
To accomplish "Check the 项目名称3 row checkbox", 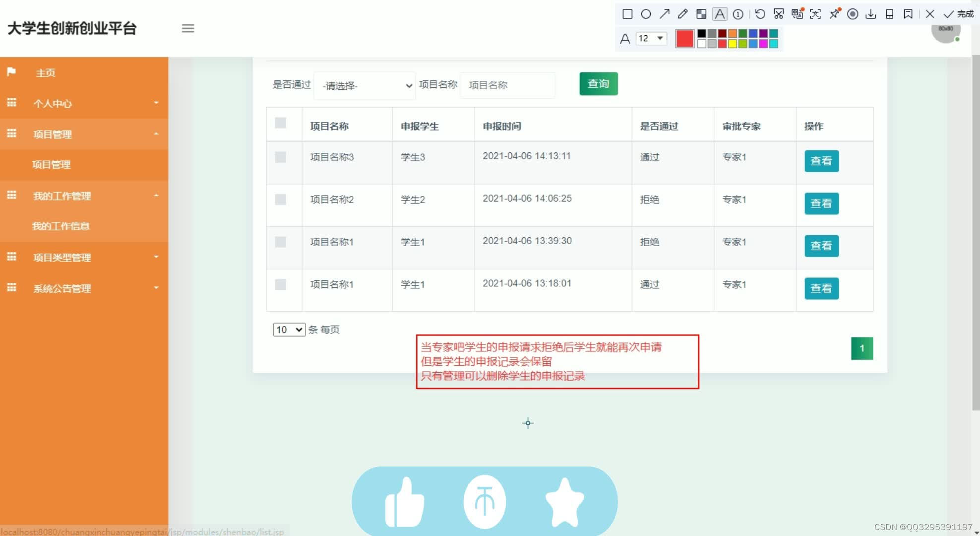I will (x=280, y=157).
